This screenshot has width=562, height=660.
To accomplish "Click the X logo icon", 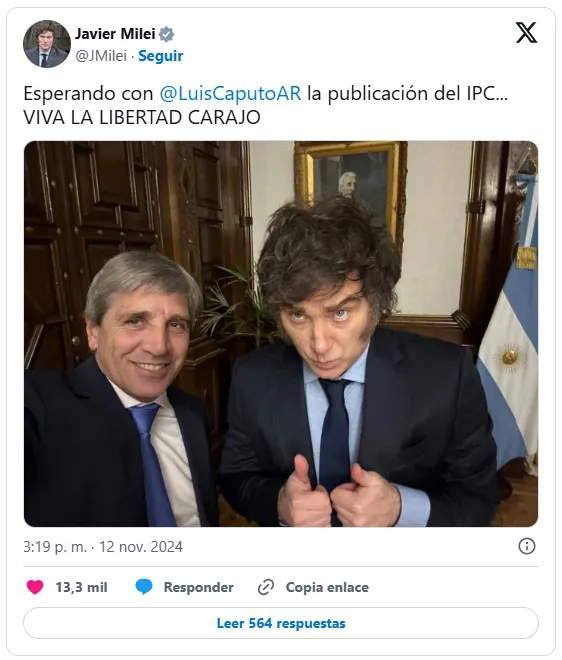I will 527,33.
